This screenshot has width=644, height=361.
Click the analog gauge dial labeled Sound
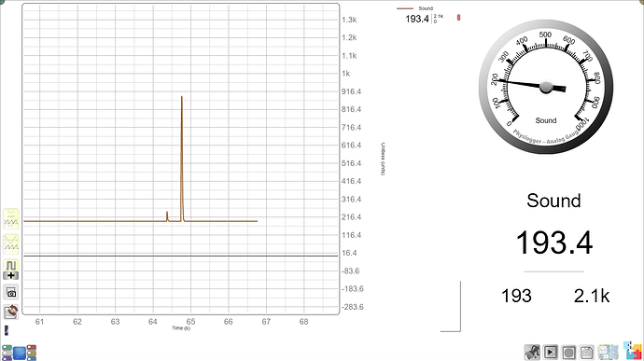click(546, 87)
